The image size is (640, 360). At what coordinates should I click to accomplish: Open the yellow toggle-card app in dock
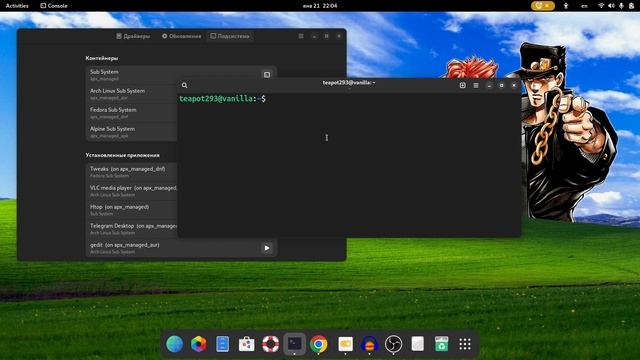345,344
